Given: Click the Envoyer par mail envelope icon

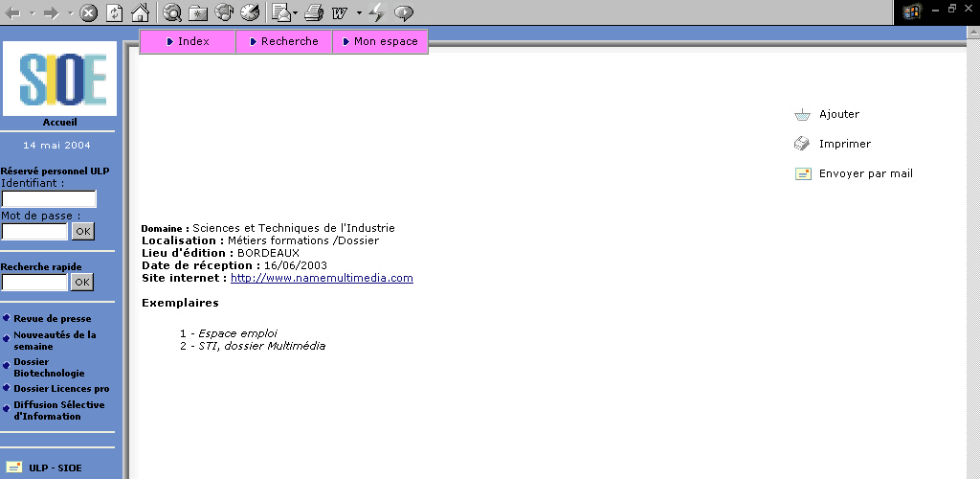Looking at the screenshot, I should click(802, 173).
